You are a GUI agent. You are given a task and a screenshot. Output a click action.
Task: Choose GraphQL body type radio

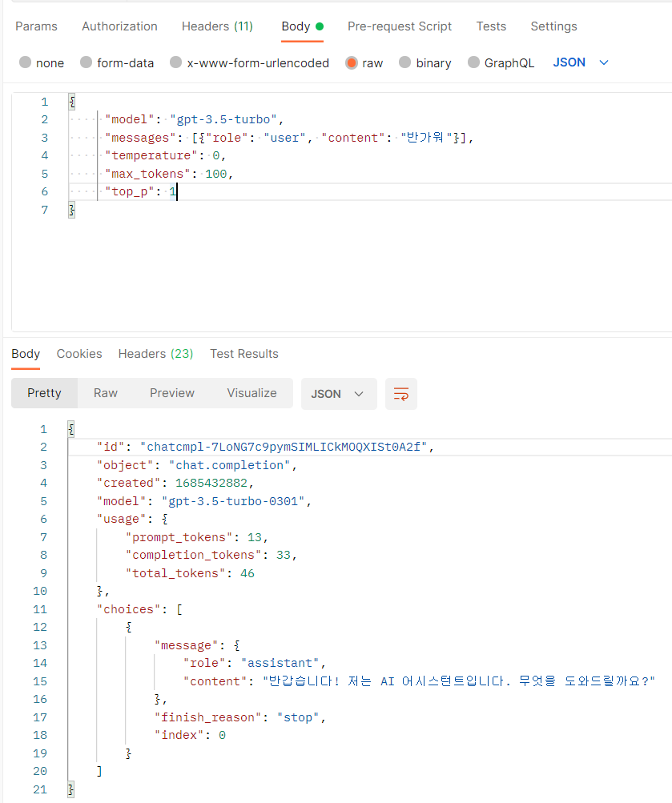point(474,62)
